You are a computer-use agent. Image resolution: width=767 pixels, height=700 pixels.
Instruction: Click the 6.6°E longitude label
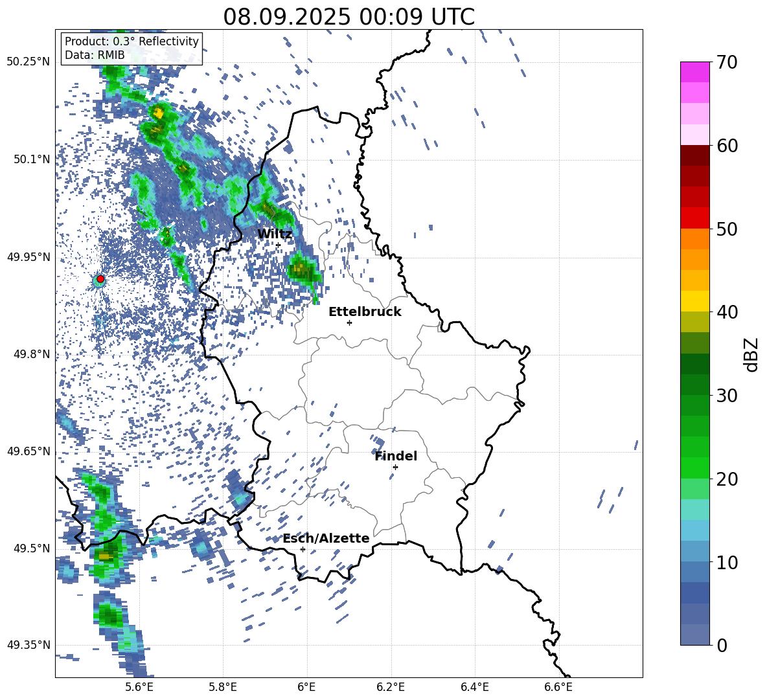[558, 687]
